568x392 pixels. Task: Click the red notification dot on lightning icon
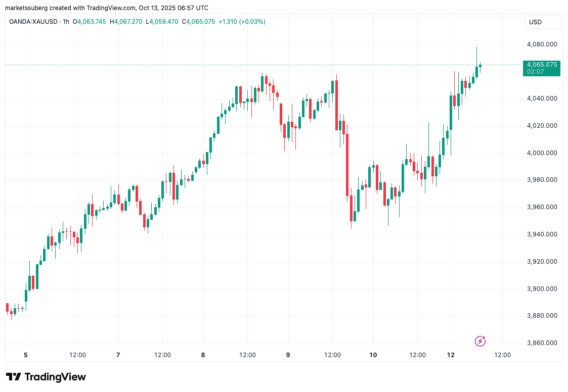(x=484, y=337)
